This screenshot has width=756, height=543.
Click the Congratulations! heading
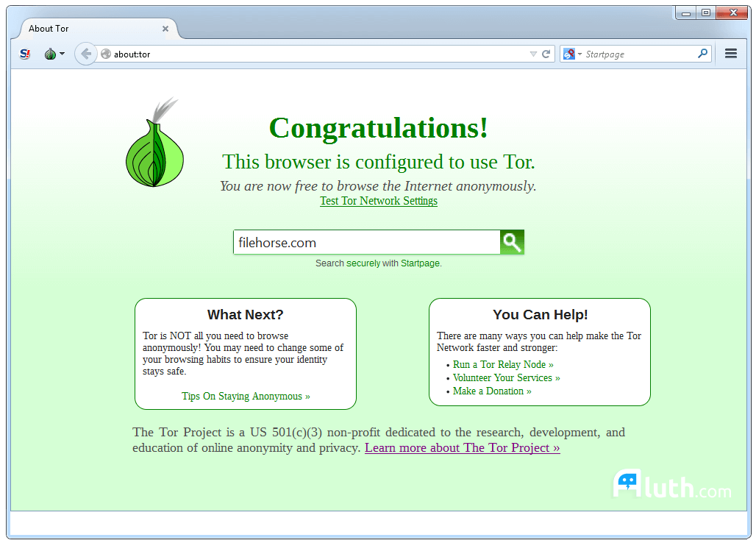[x=379, y=128]
